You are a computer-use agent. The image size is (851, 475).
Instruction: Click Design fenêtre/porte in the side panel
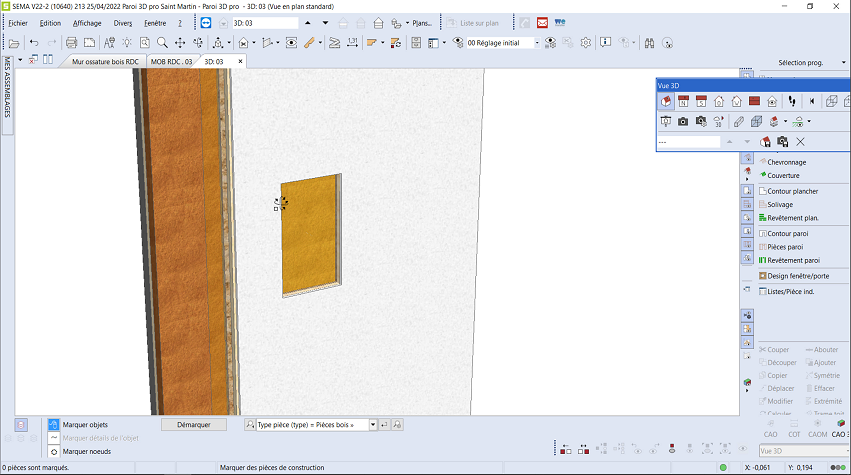point(797,276)
